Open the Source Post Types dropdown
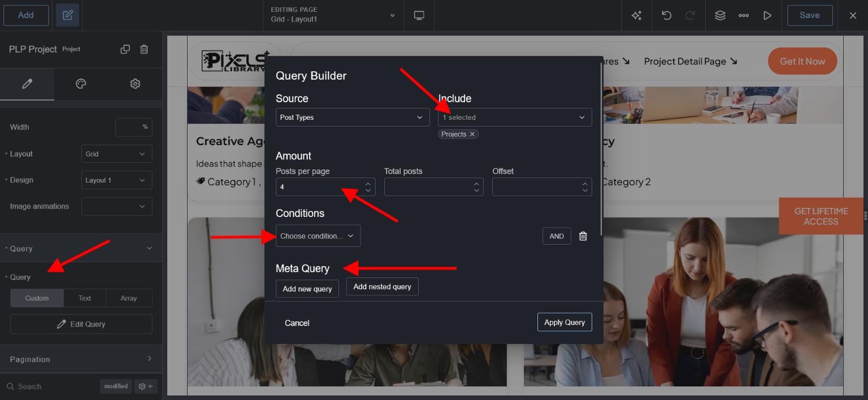The height and width of the screenshot is (400, 868). (x=353, y=118)
